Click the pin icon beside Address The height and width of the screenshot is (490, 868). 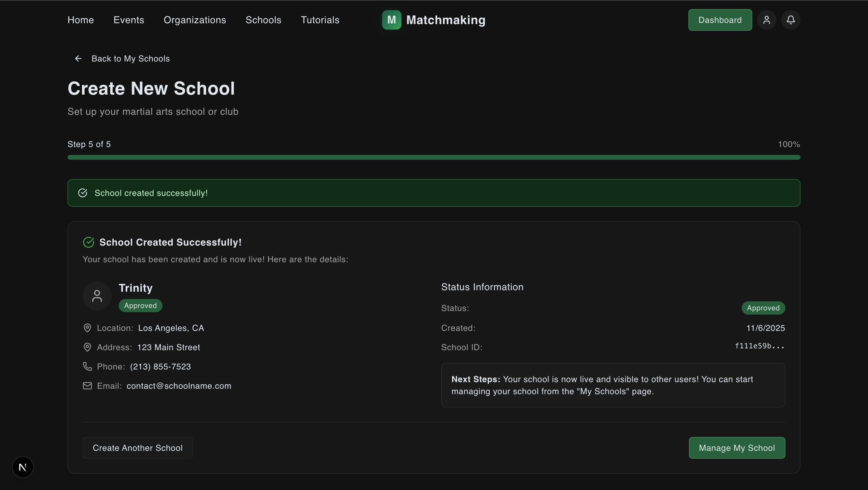click(87, 347)
